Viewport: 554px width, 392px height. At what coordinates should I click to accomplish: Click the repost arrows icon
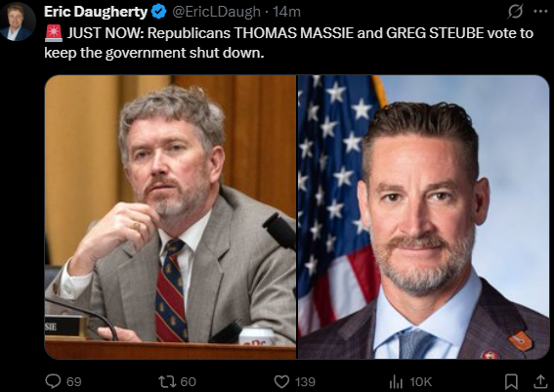pos(167,381)
